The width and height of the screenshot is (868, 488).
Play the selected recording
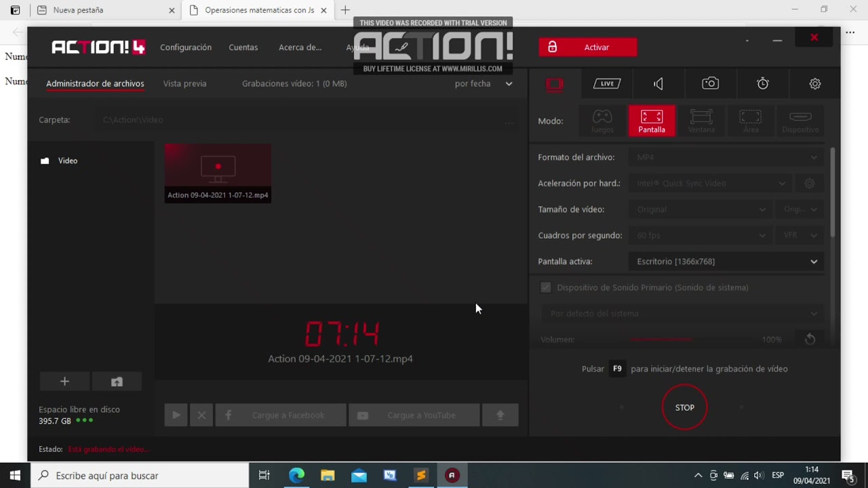pos(176,415)
